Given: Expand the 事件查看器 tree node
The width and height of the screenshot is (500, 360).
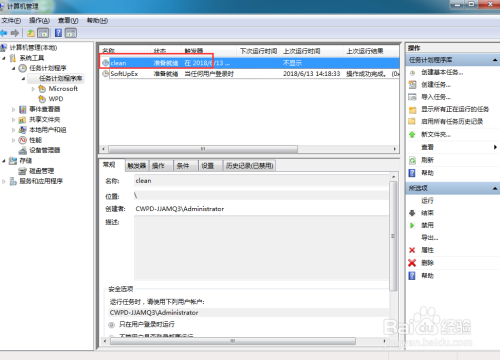Looking at the screenshot, I should tap(14, 109).
